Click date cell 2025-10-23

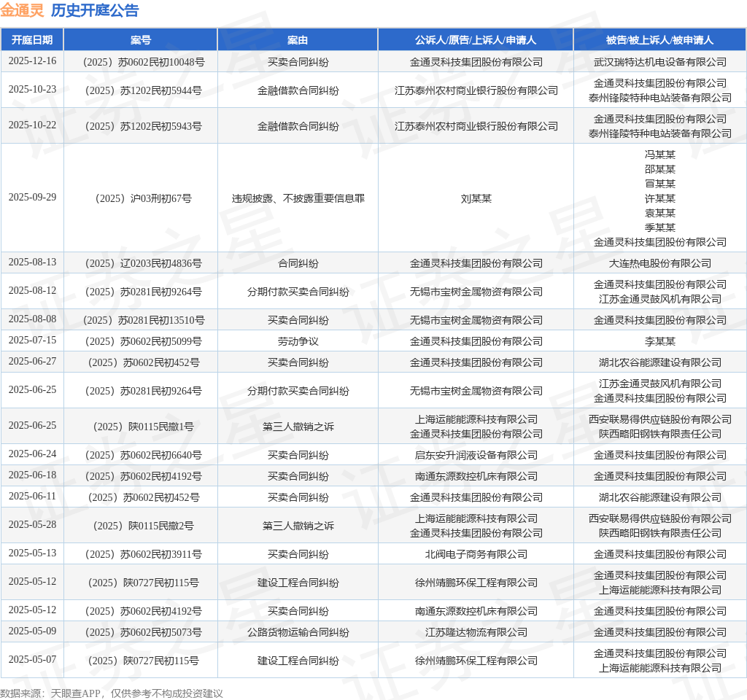tap(32, 90)
